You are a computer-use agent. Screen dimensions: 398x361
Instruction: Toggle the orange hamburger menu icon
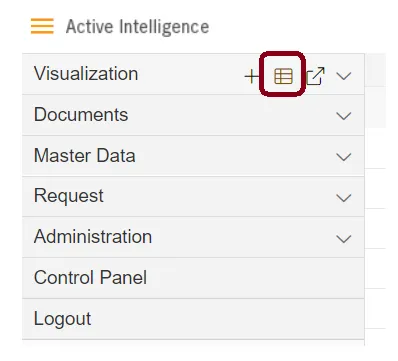(42, 26)
